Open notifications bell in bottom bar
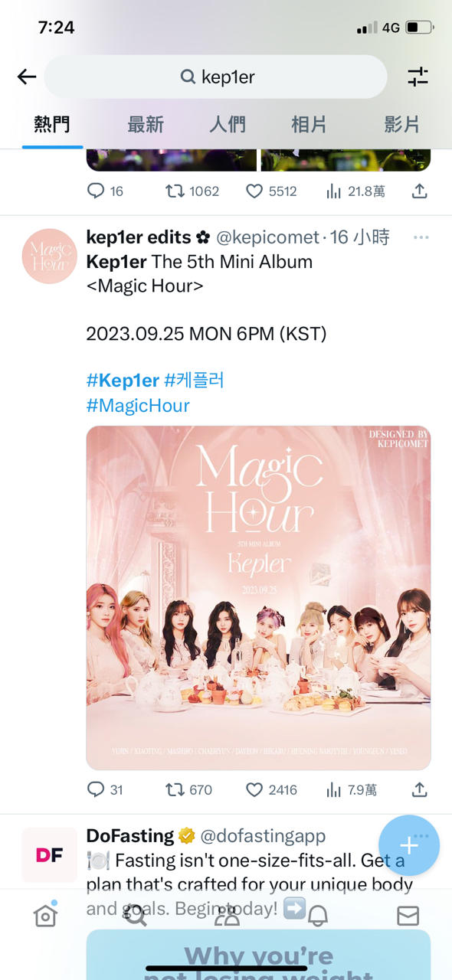452x980 pixels. pyautogui.click(x=318, y=916)
